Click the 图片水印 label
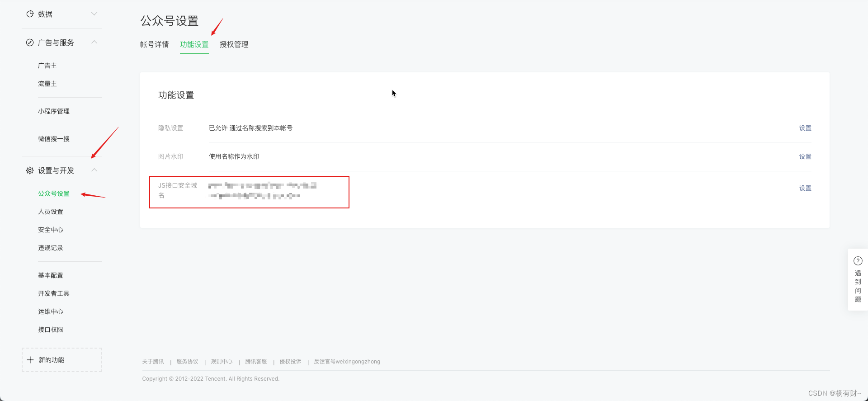Screen dimensions: 868x401 tap(171, 156)
